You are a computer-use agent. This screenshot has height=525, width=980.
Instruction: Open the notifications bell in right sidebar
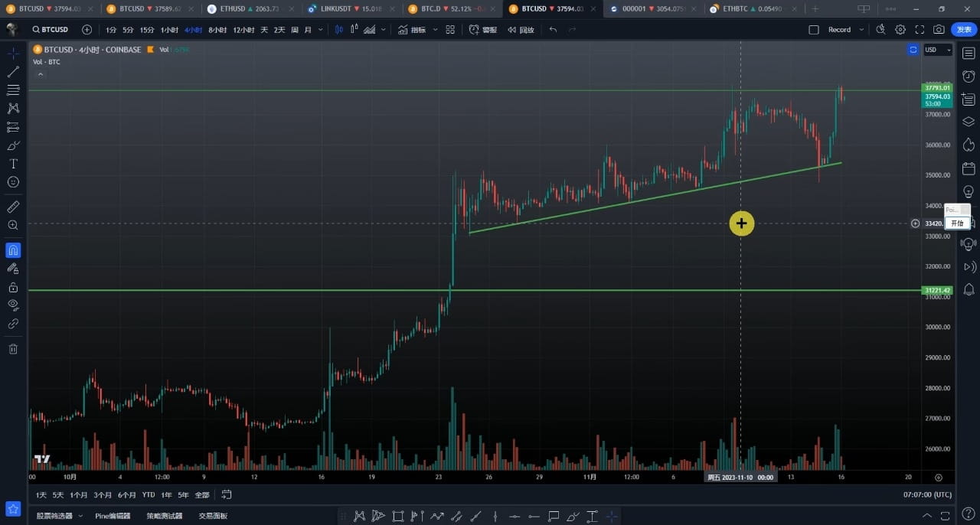969,289
